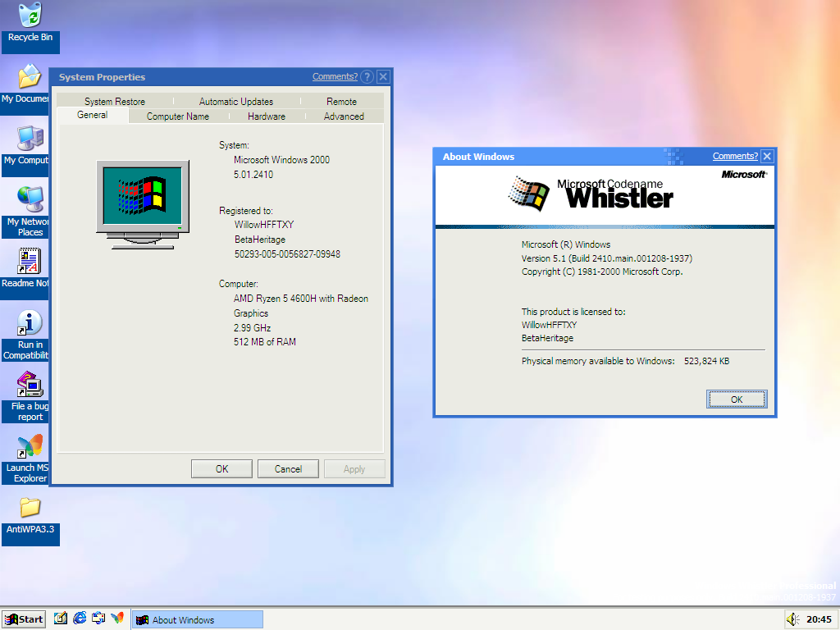840x630 pixels.
Task: Open the Hardware tab
Action: click(267, 116)
